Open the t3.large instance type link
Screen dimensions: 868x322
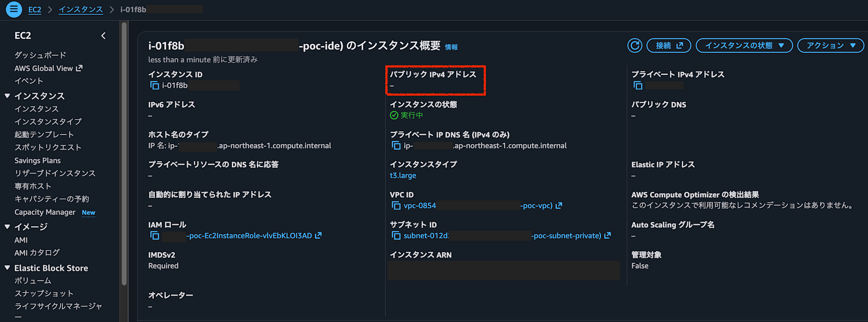point(403,176)
